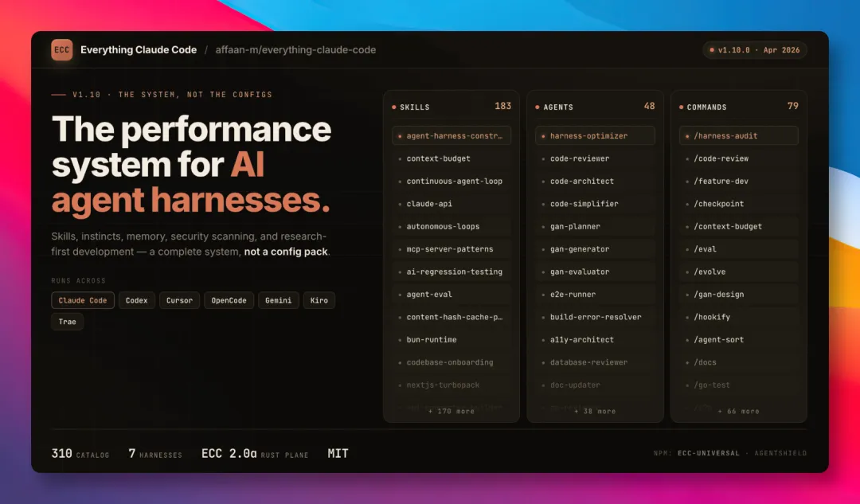The height and width of the screenshot is (504, 860).
Task: Select the e2e-runner agent
Action: pos(595,295)
